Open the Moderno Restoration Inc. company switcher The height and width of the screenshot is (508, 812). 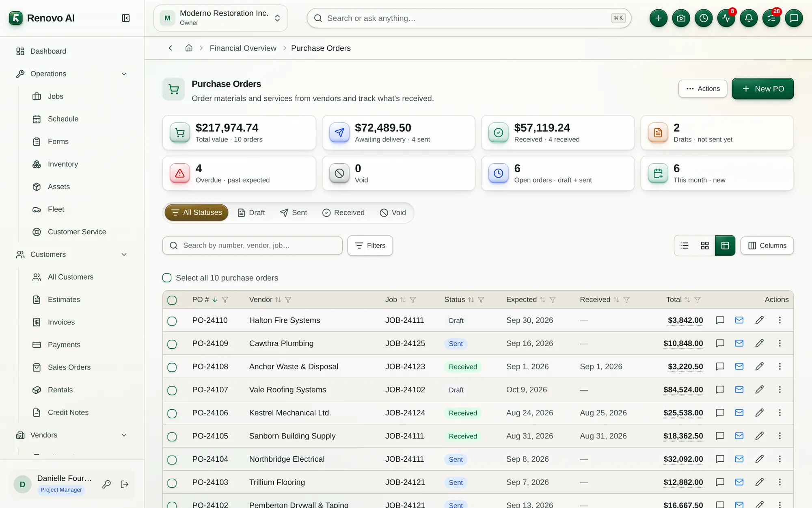[x=220, y=18]
